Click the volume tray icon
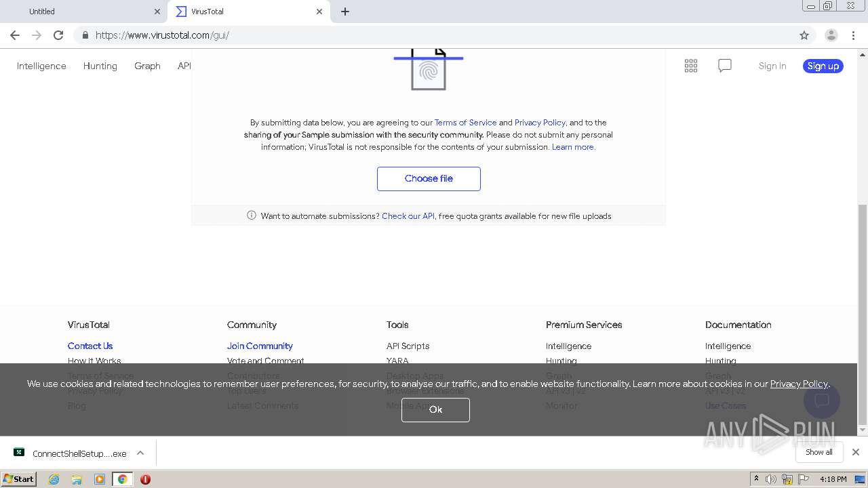Image resolution: width=868 pixels, height=488 pixels. click(771, 479)
